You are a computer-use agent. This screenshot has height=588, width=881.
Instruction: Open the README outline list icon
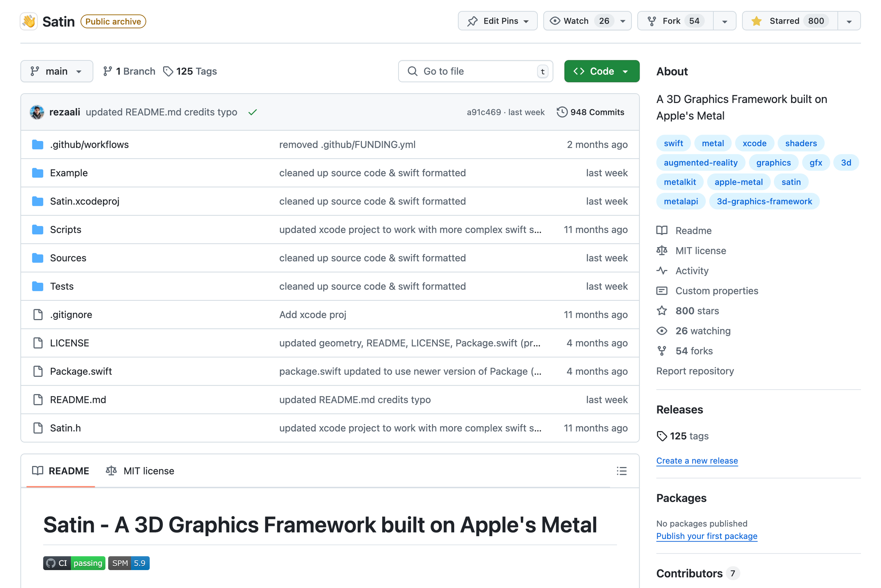(x=621, y=471)
